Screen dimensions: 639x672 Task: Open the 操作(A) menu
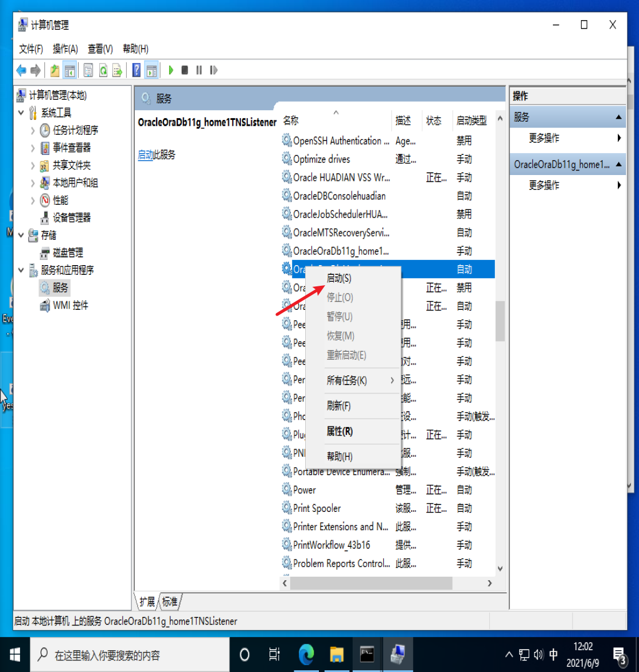(65, 49)
